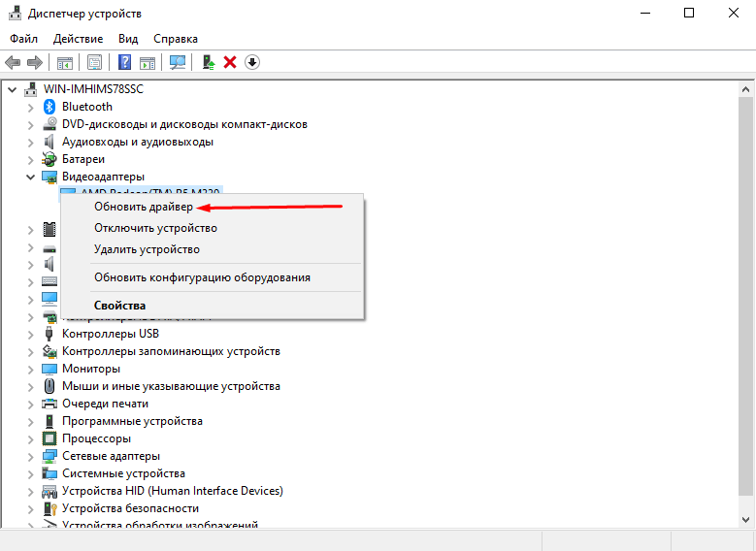Screen dimensions: 756x551
Task: Click the Мониторы monitor icon
Action: click(x=49, y=369)
